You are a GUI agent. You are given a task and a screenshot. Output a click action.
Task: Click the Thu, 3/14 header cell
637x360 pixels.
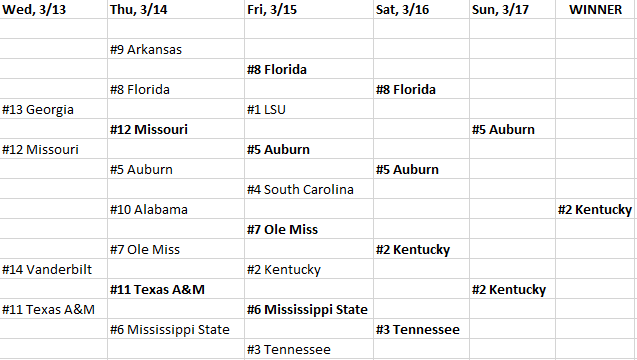click(176, 9)
